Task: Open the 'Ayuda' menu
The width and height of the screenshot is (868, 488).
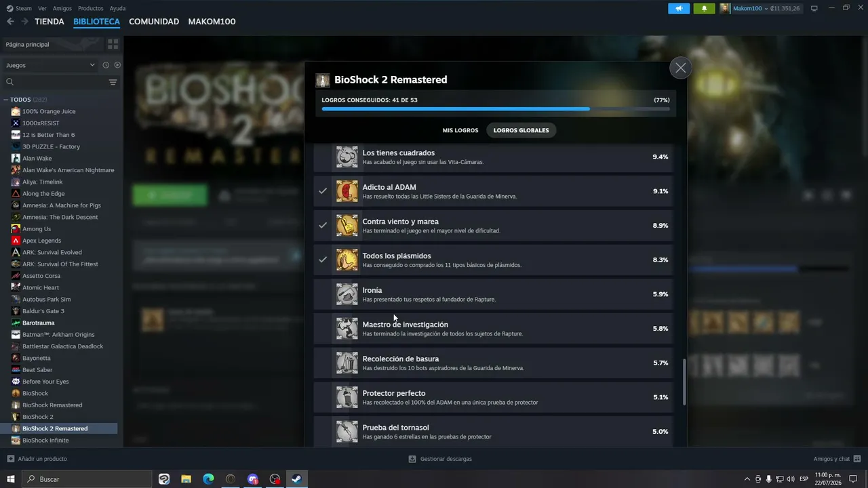Action: tap(117, 8)
